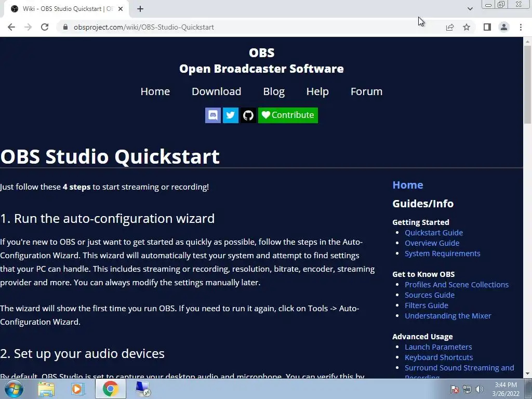Open Windows Explorer from the taskbar
The height and width of the screenshot is (399, 532).
point(46,389)
